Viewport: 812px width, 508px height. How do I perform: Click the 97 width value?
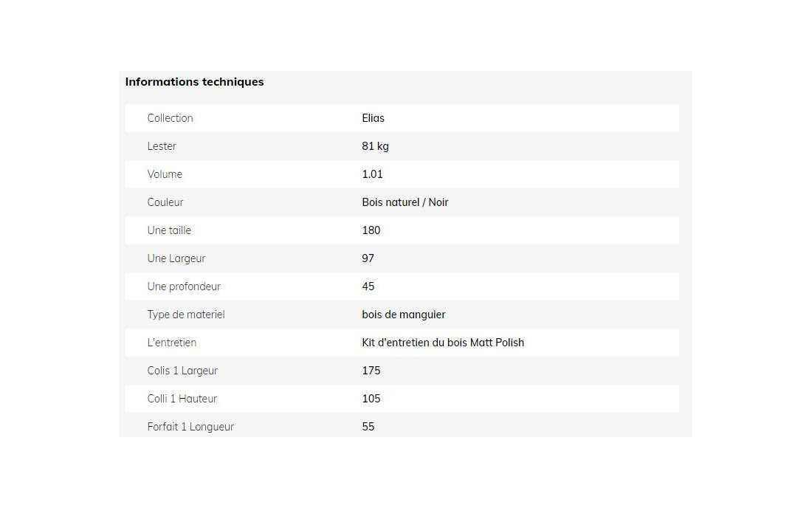(x=368, y=258)
